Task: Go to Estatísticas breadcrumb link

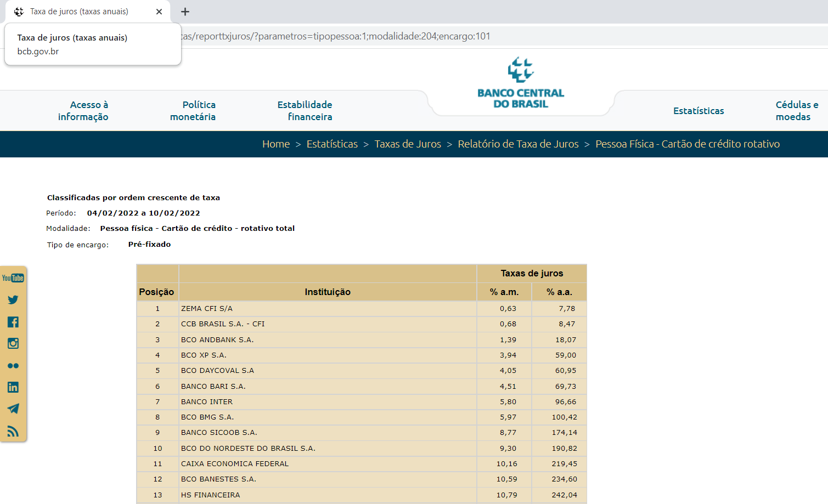Action: pyautogui.click(x=332, y=144)
